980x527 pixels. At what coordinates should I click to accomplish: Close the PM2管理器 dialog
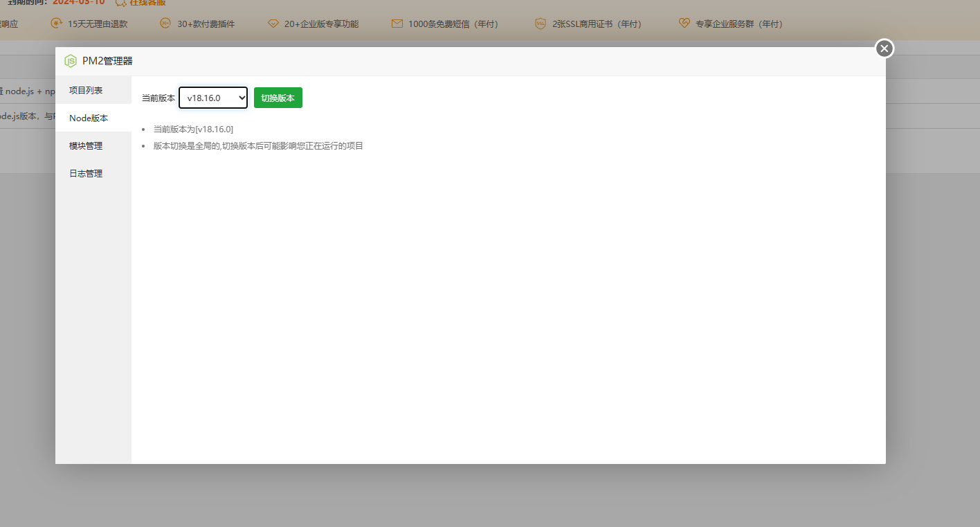pyautogui.click(x=884, y=48)
